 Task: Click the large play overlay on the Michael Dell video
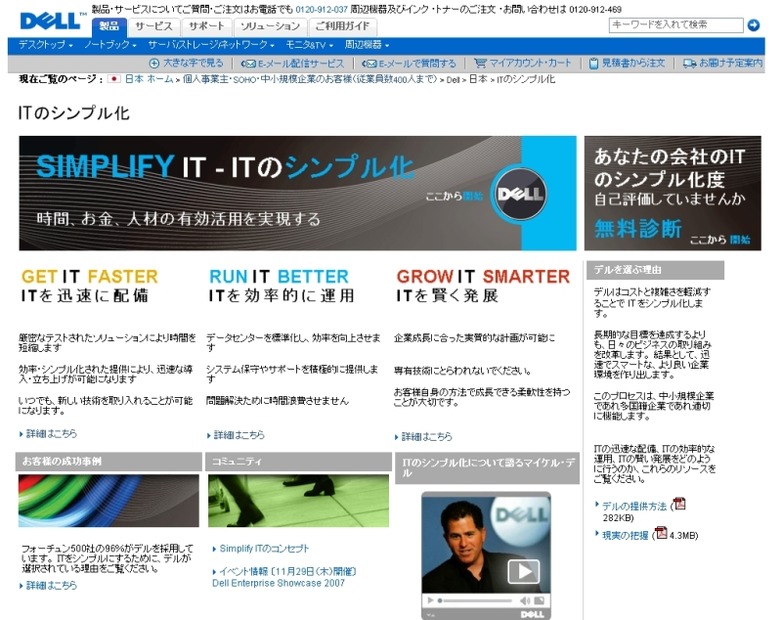point(522,571)
